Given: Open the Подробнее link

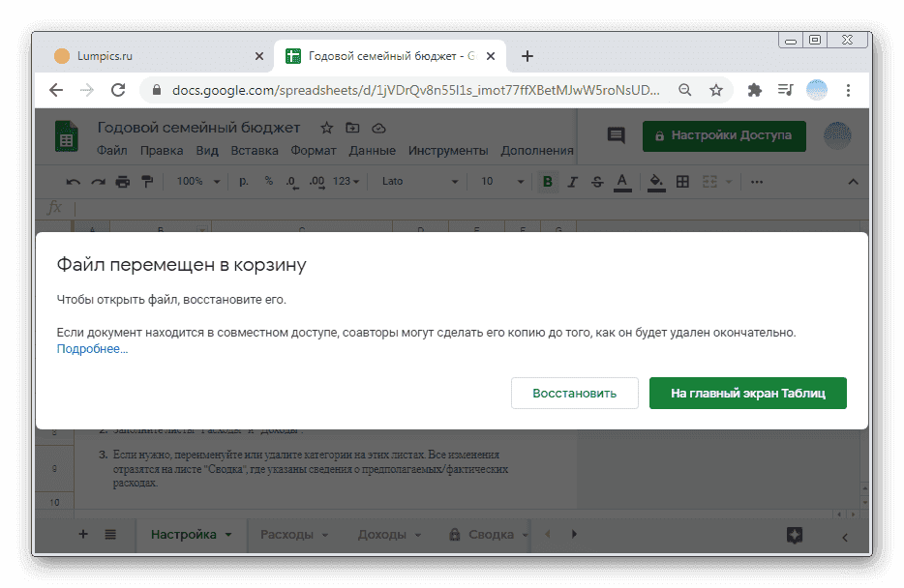Looking at the screenshot, I should [x=92, y=348].
